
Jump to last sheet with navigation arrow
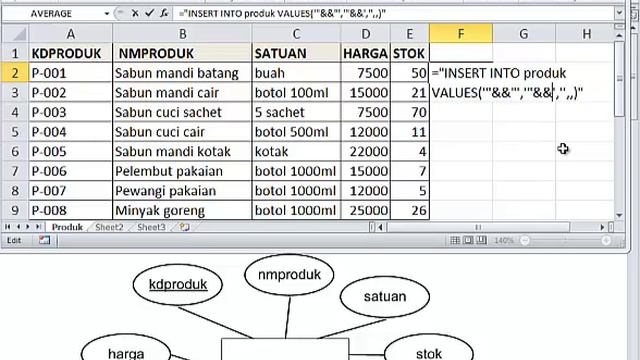point(38,227)
